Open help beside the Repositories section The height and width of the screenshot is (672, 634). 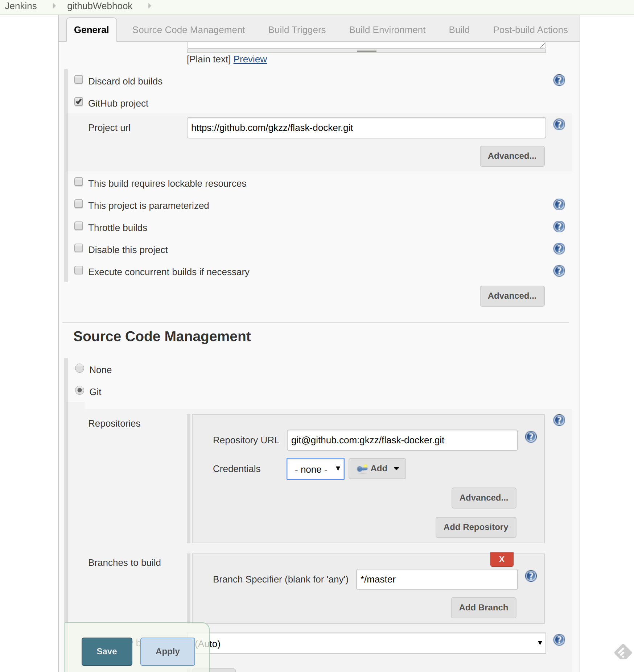559,420
